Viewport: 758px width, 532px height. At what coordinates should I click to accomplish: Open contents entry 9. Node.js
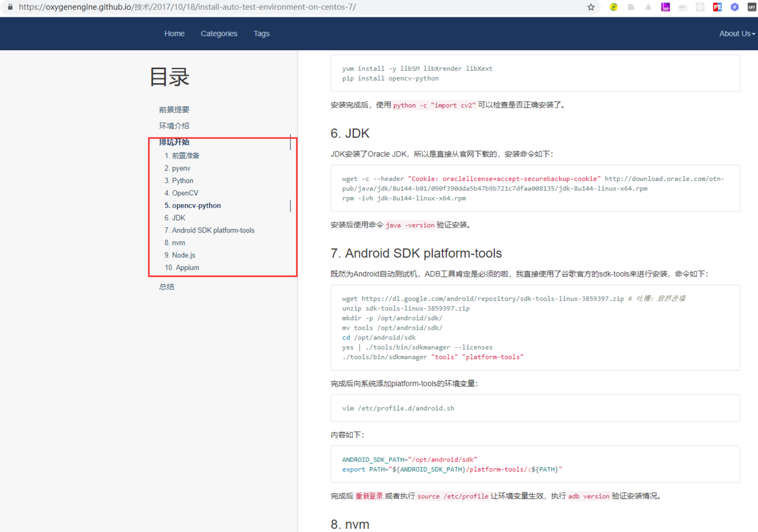coord(180,255)
